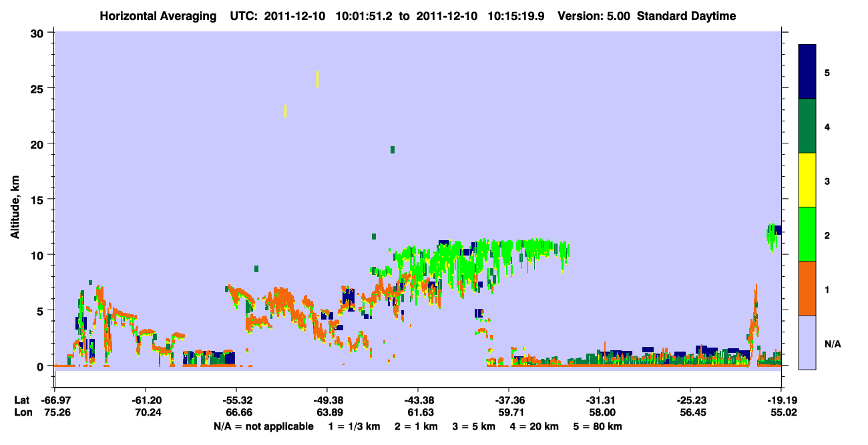
Task: Click the y-axis tick label 25
Action: pyautogui.click(x=37, y=88)
